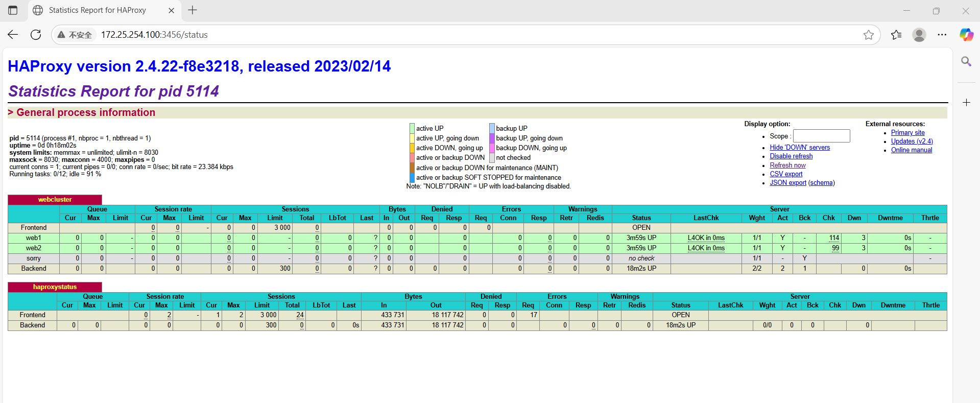
Task: Minimize the browser window
Action: pos(906,10)
